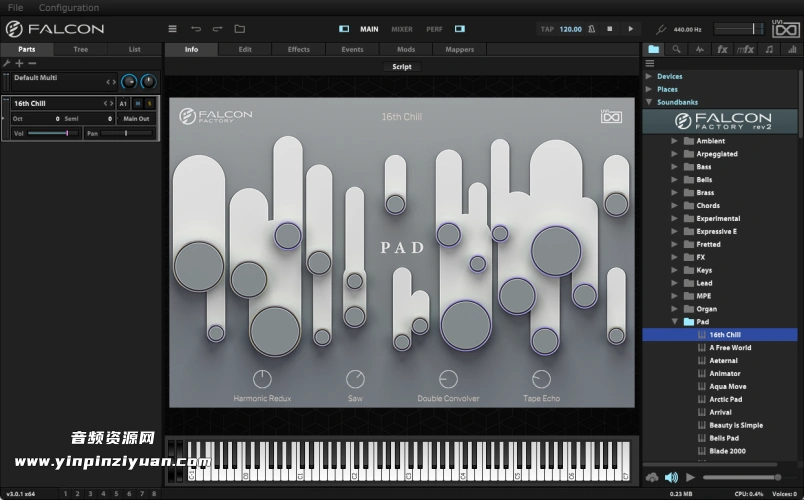Click preset arrows on 16th Chill part
This screenshot has height=500, width=804.
(108, 104)
